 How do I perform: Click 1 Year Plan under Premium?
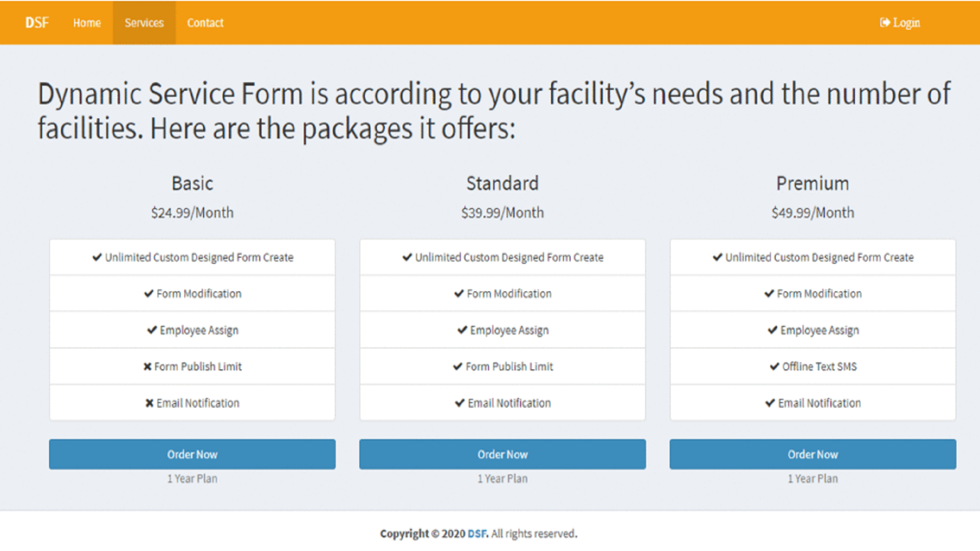(x=813, y=479)
